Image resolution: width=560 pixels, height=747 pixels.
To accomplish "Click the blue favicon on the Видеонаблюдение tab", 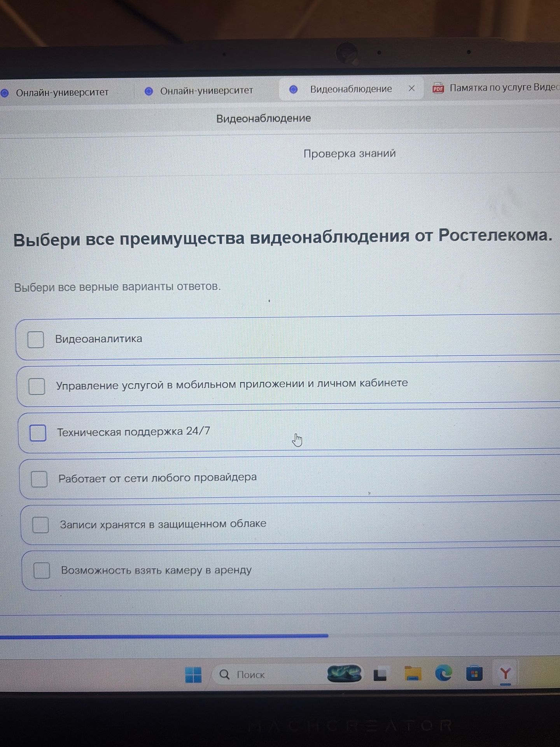I will (294, 89).
